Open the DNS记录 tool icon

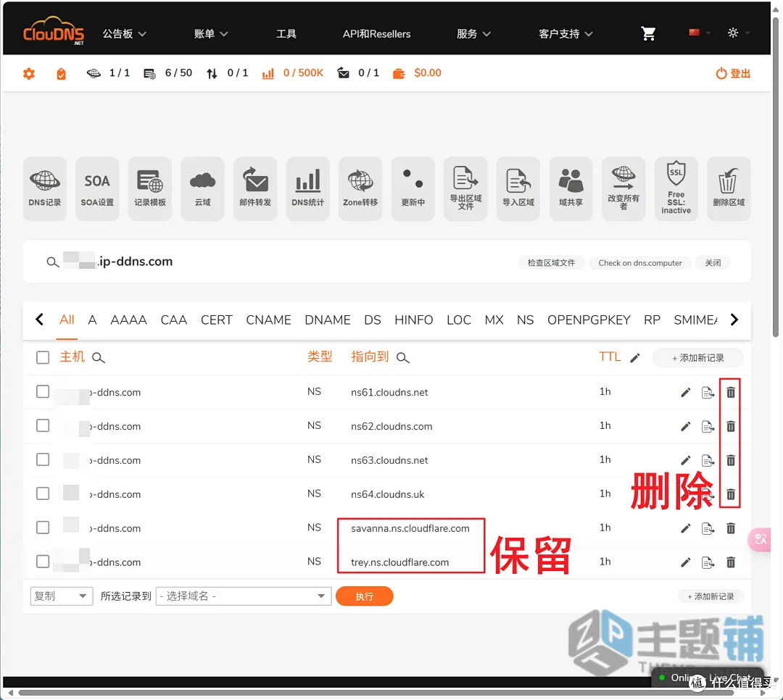point(45,188)
